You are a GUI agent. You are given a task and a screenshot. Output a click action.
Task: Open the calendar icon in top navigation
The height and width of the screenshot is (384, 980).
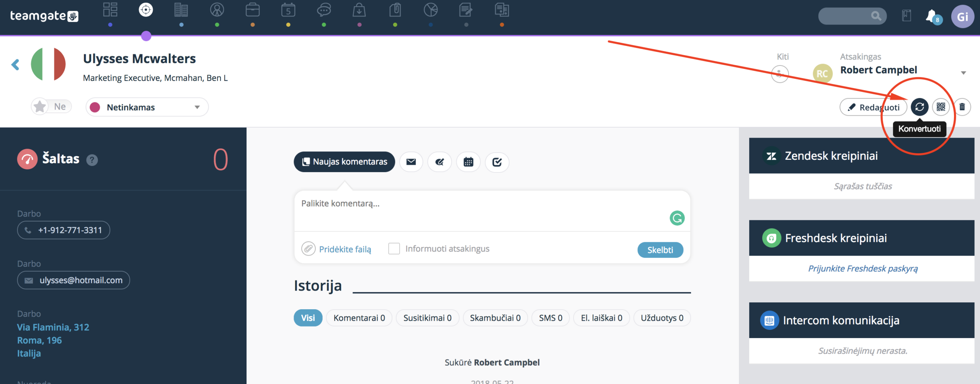[288, 10]
